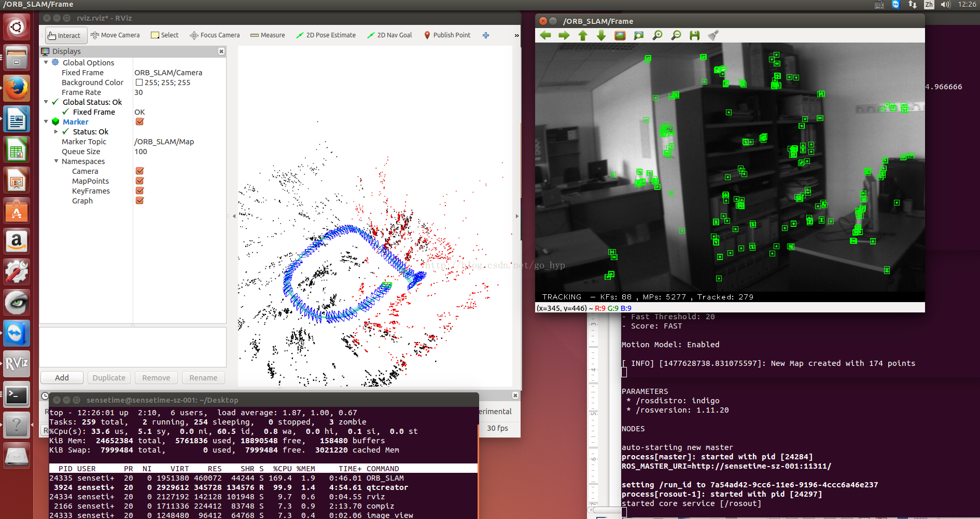Open TeamViewer from the dock

tap(17, 333)
